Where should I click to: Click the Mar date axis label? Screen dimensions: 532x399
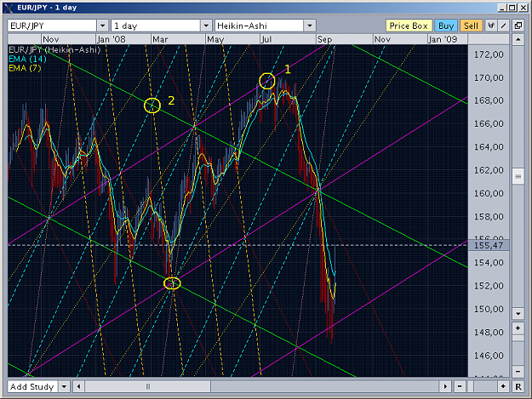160,39
